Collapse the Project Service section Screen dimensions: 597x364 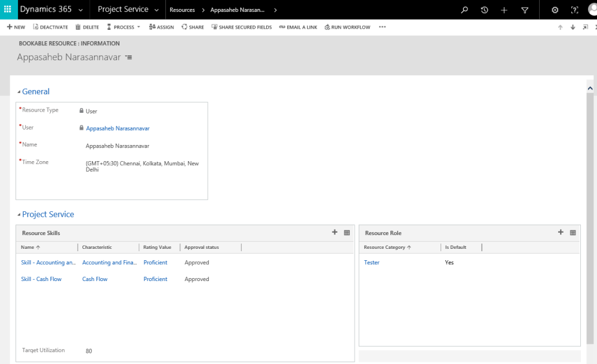point(19,215)
